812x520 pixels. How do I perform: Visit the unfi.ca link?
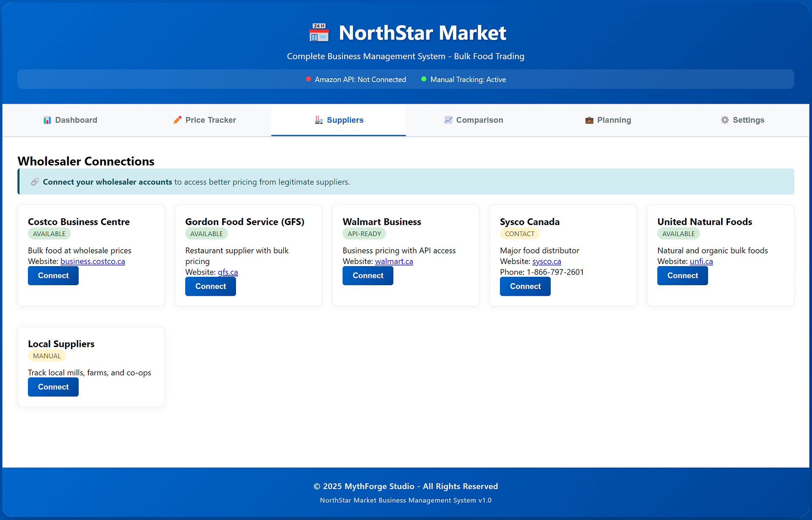701,261
